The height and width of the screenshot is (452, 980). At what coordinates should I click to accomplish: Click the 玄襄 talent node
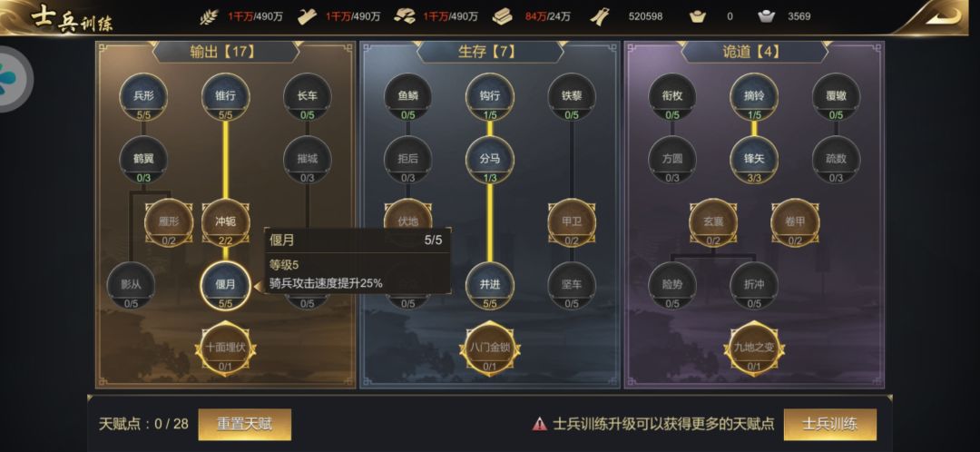(713, 222)
